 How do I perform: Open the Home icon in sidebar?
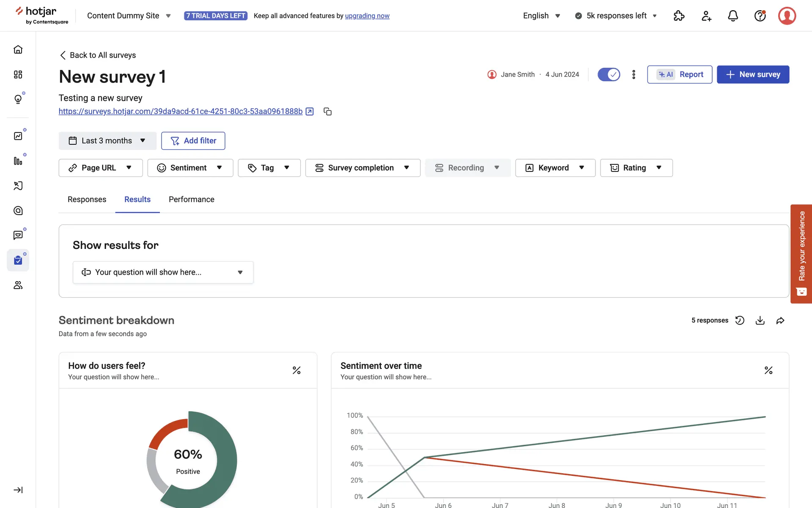(x=18, y=50)
